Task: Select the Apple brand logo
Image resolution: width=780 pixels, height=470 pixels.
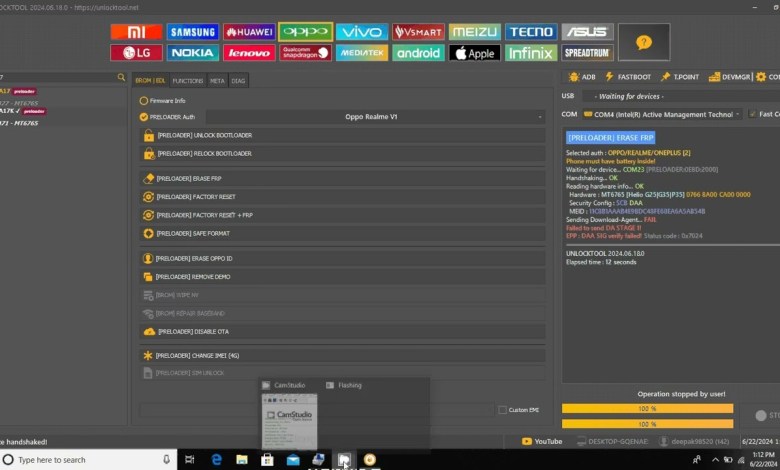Action: pos(475,53)
